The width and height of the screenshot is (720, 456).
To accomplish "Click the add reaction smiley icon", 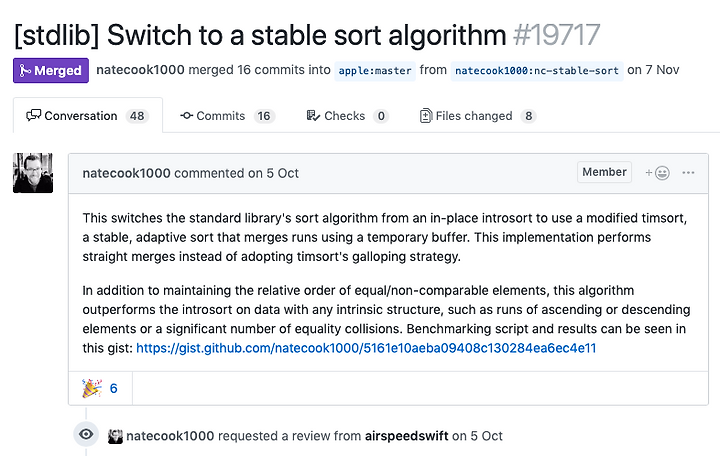I will coord(658,173).
